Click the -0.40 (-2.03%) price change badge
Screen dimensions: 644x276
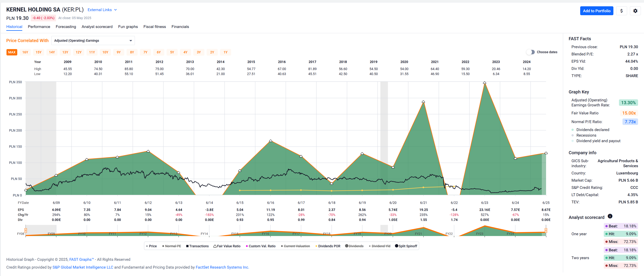[x=43, y=18]
